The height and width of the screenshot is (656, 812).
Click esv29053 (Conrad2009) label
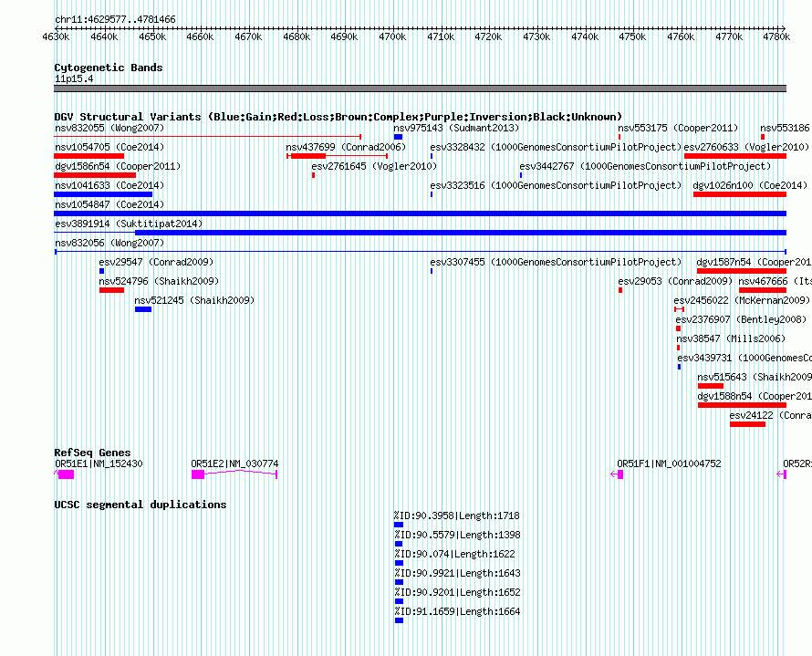tap(675, 281)
